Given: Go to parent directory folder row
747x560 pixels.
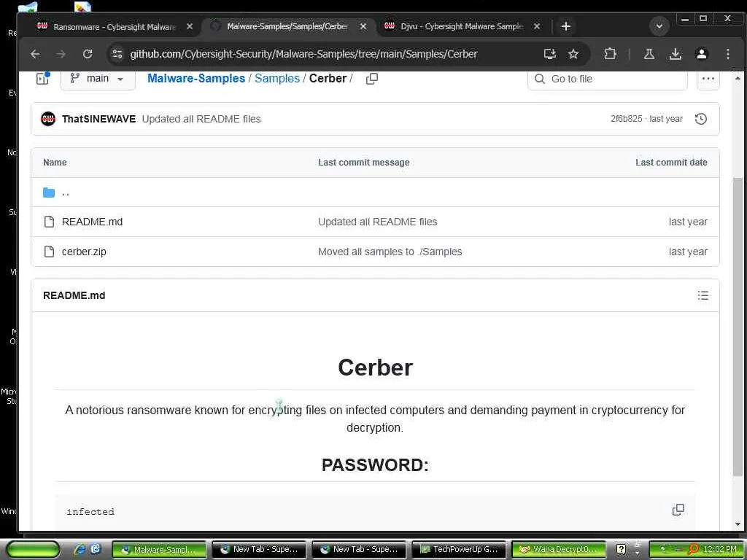Looking at the screenshot, I should click(x=375, y=192).
